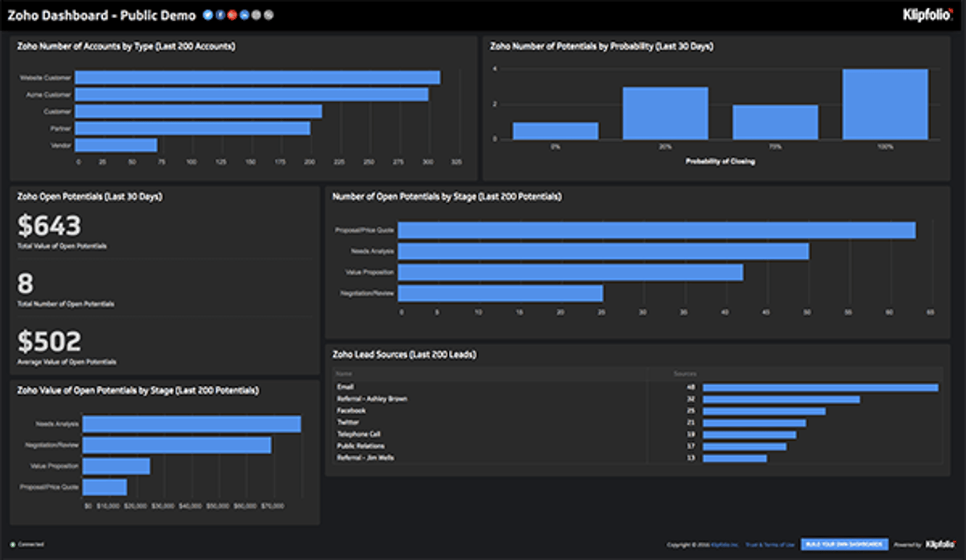Screen dimensions: 966x560
Task: Select the Customer accounts bar
Action: pyautogui.click(x=198, y=111)
